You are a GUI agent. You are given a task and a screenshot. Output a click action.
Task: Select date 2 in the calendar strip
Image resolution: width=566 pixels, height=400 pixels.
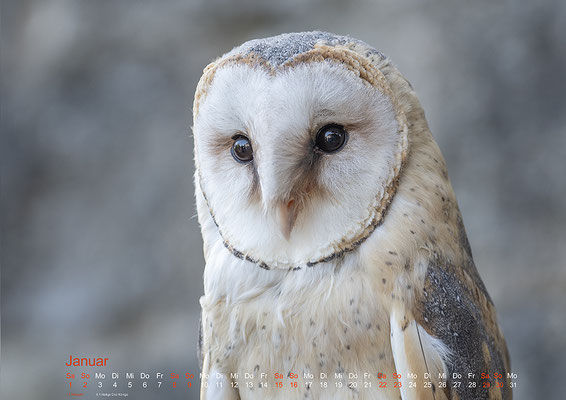[85, 385]
